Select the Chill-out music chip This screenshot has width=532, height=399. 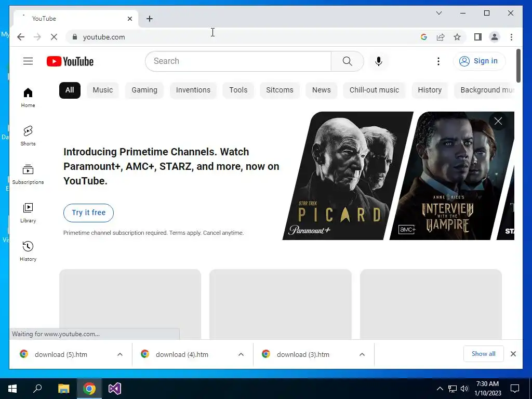[374, 90]
